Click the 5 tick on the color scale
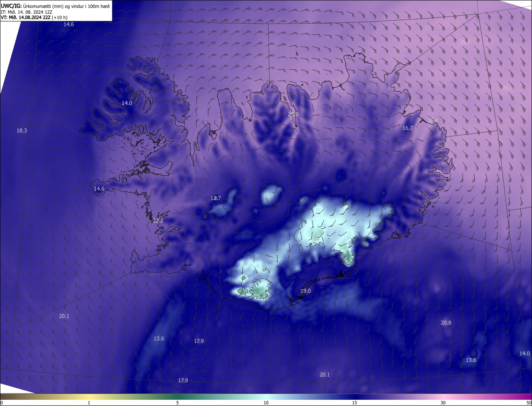532x406 pixels. coord(177,403)
